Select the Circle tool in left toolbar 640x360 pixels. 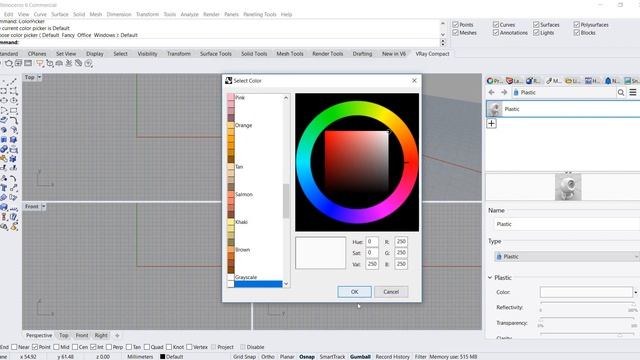coord(4,100)
